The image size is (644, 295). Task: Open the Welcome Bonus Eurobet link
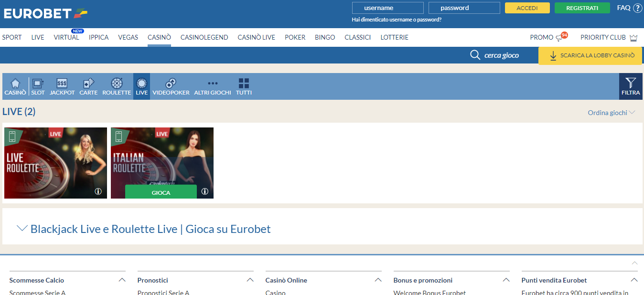(429, 292)
